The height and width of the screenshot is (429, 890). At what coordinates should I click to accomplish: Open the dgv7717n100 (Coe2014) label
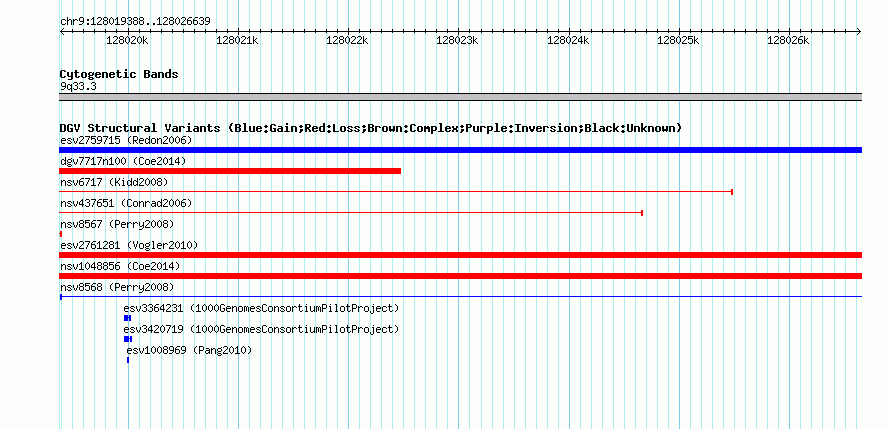pos(123,161)
